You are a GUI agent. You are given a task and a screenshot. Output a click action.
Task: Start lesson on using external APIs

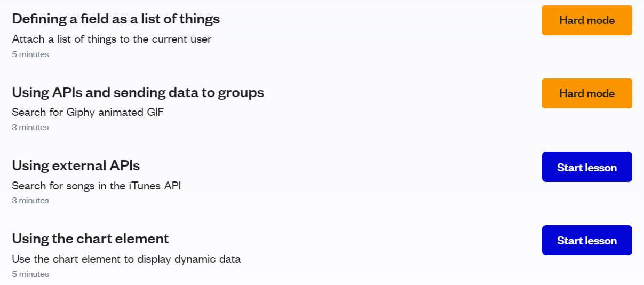click(587, 167)
